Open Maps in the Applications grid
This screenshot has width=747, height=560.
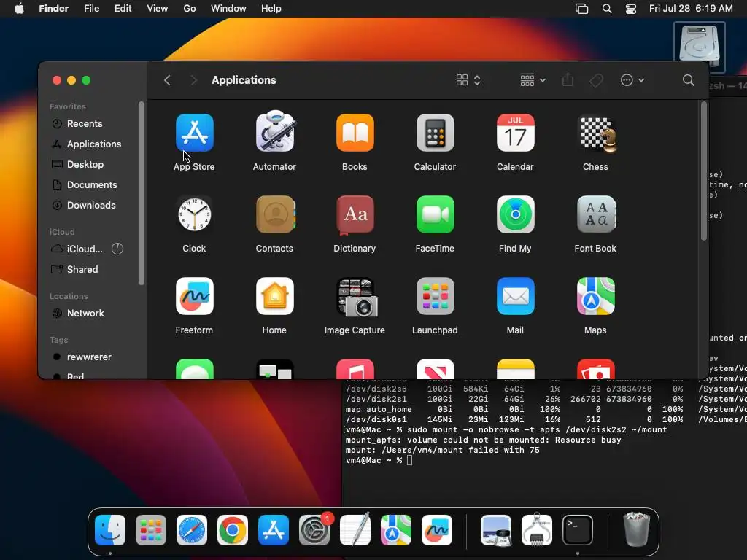coord(596,296)
